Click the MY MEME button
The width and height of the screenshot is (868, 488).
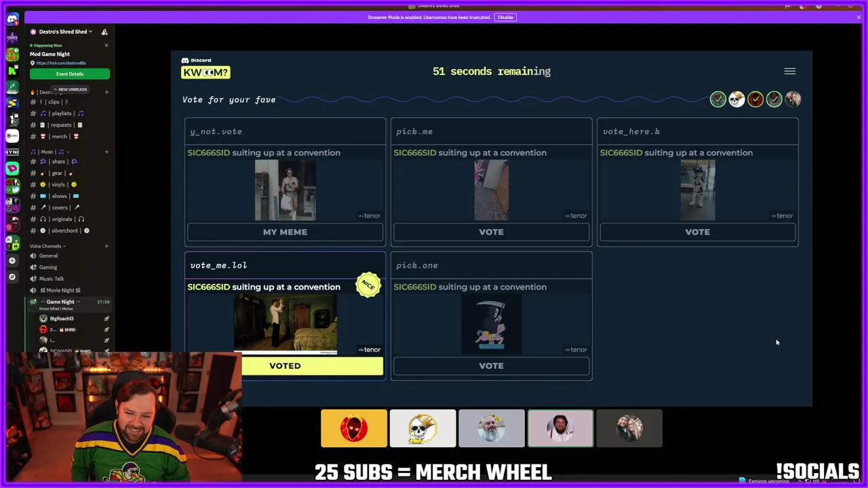click(x=285, y=232)
